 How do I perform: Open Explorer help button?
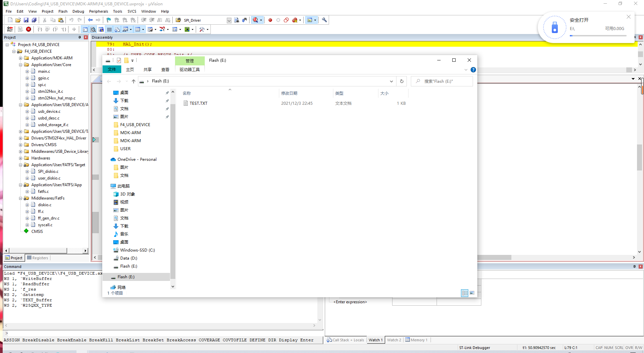click(x=473, y=70)
